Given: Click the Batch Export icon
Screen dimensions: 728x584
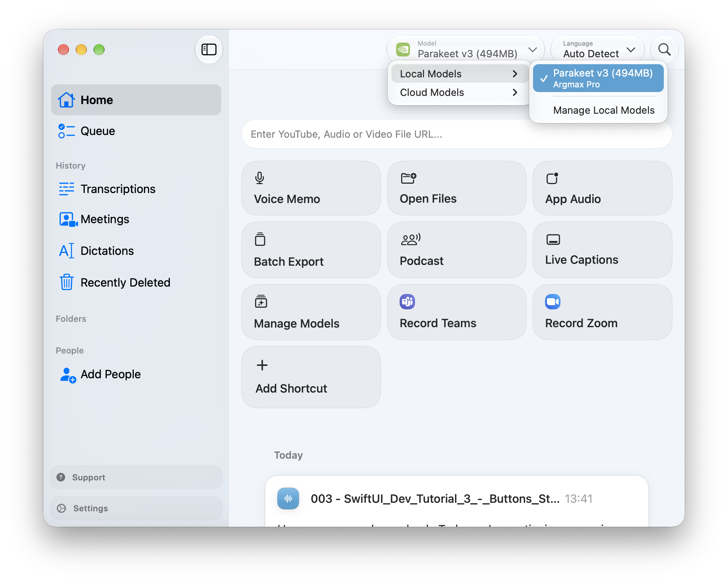Looking at the screenshot, I should tap(260, 239).
